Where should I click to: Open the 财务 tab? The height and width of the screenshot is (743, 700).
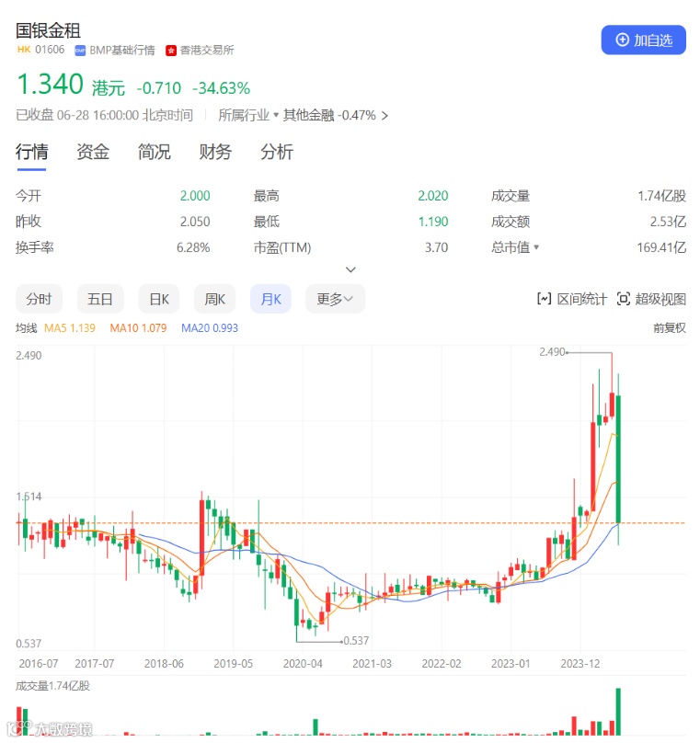pyautogui.click(x=215, y=152)
